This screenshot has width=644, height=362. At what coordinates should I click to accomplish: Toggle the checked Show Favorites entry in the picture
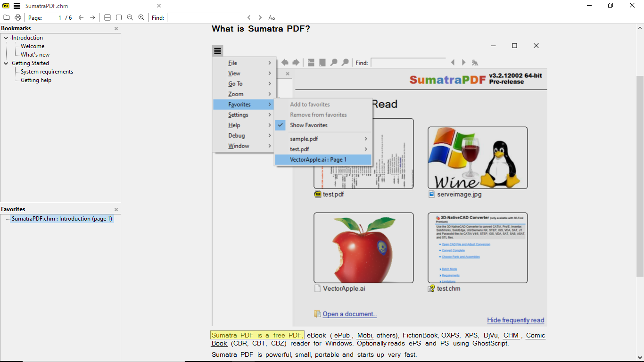323,125
